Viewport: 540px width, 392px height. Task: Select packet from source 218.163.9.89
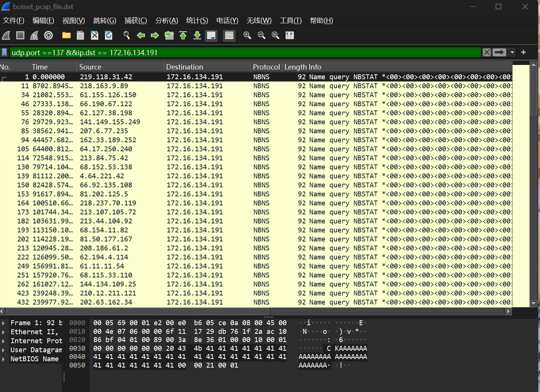click(x=256, y=86)
